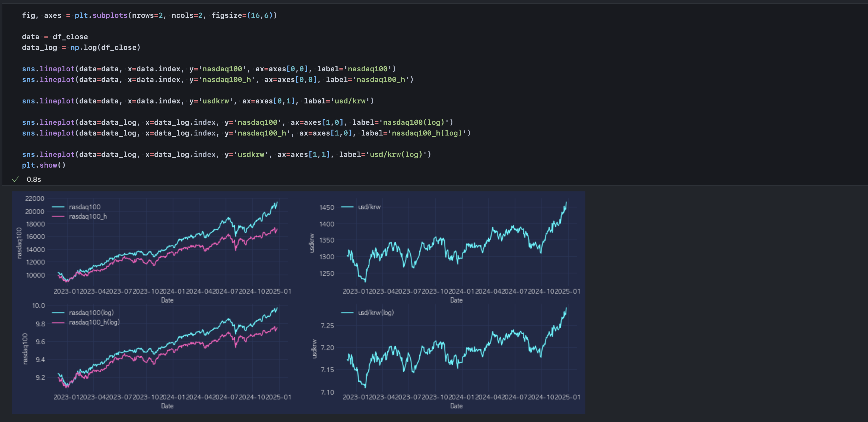Screen dimensions: 868x422
Task: Click the nasdaq100_h(log) legend label
Action: click(94, 322)
